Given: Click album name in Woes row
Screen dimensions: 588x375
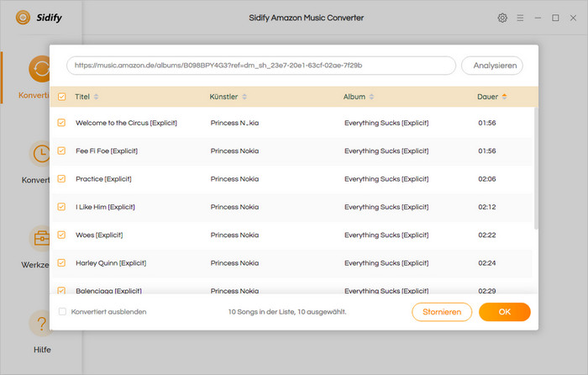Looking at the screenshot, I should coord(386,235).
